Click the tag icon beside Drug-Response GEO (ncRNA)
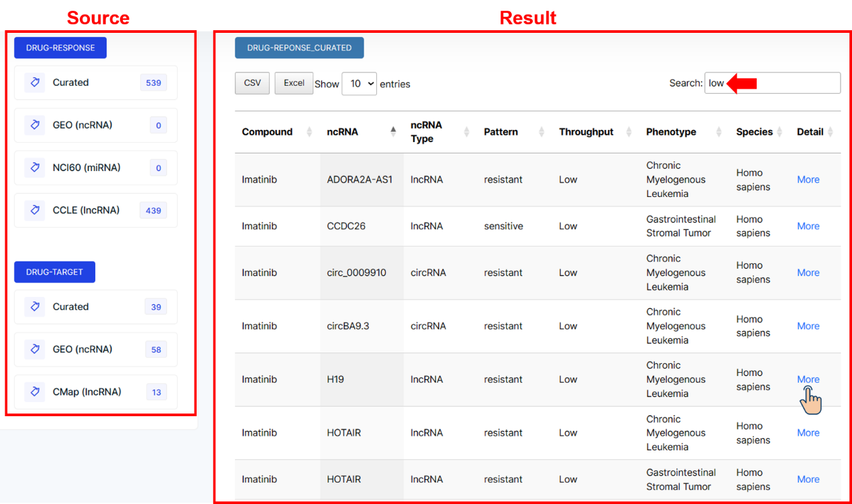This screenshot has width=852, height=504. tap(34, 125)
